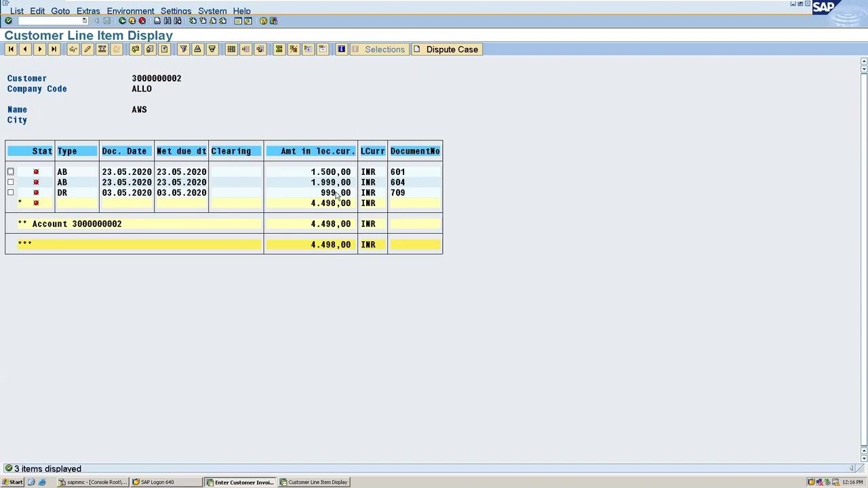Click the Subtotals icon next to sigma
This screenshot has height=488, width=868.
coord(293,49)
